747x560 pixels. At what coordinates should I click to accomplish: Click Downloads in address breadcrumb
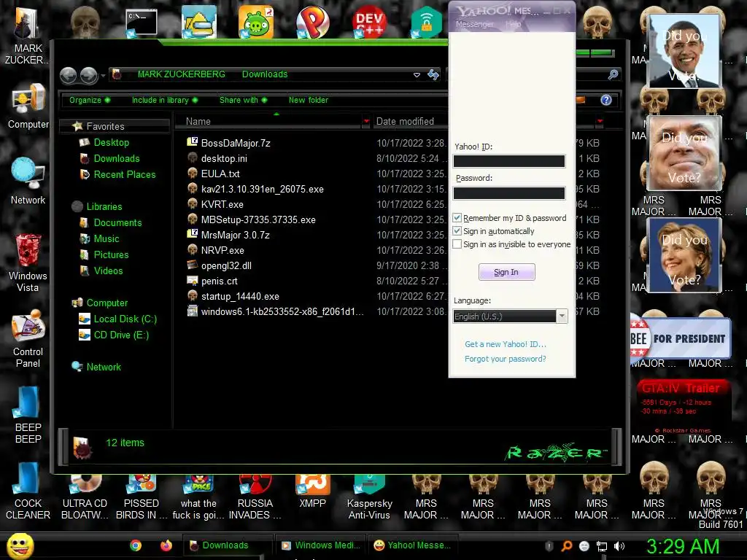(x=265, y=74)
